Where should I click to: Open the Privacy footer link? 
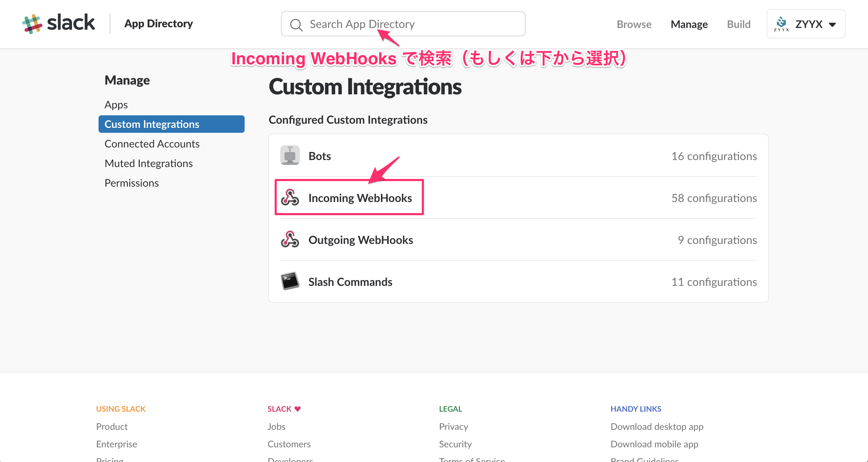tap(453, 426)
